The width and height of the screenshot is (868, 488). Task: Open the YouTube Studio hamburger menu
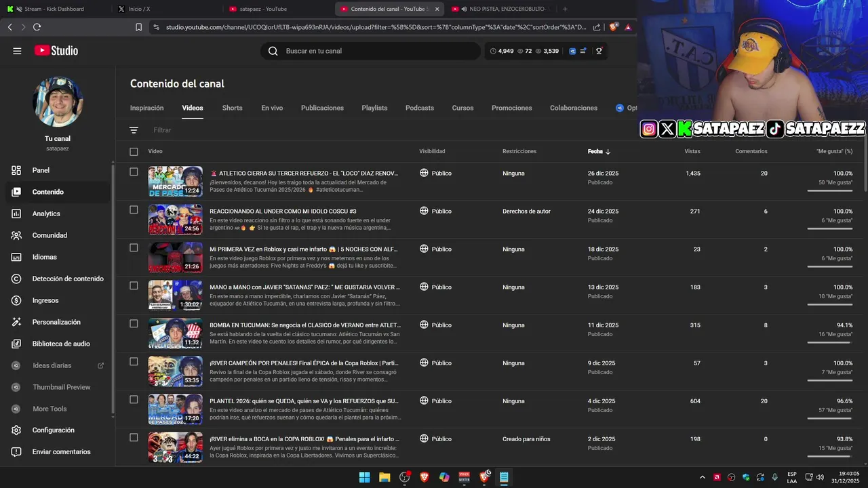pos(17,51)
